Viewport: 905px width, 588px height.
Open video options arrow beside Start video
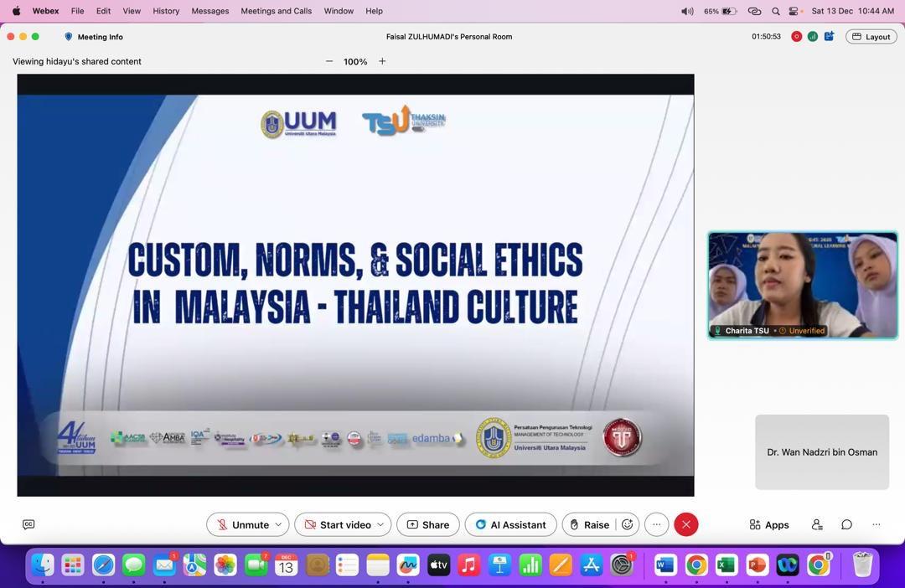[x=380, y=524]
